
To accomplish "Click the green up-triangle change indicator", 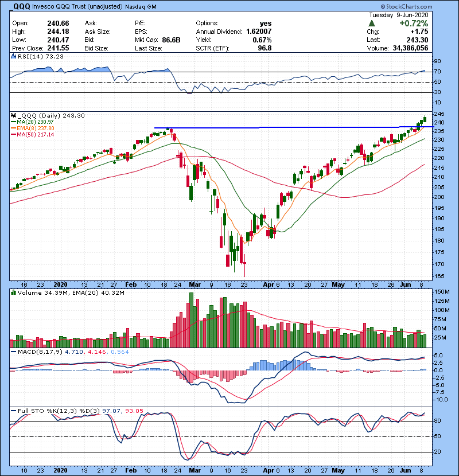I will point(372,24).
